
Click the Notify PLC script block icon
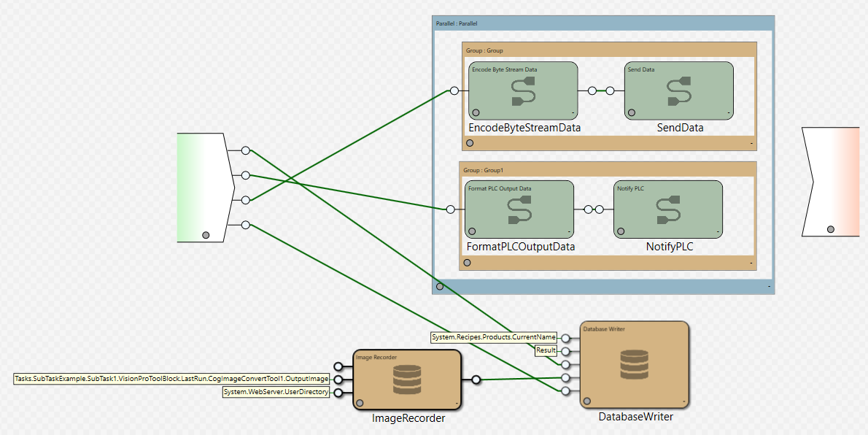[x=668, y=210]
